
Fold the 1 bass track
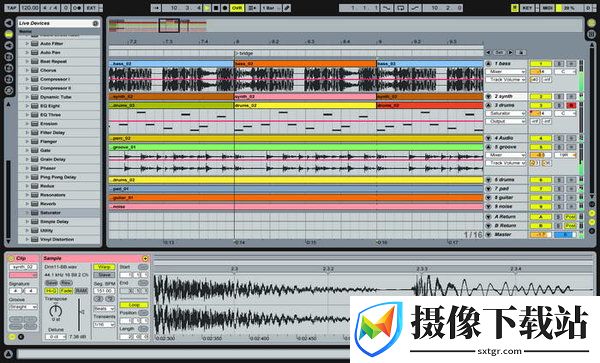click(x=489, y=63)
